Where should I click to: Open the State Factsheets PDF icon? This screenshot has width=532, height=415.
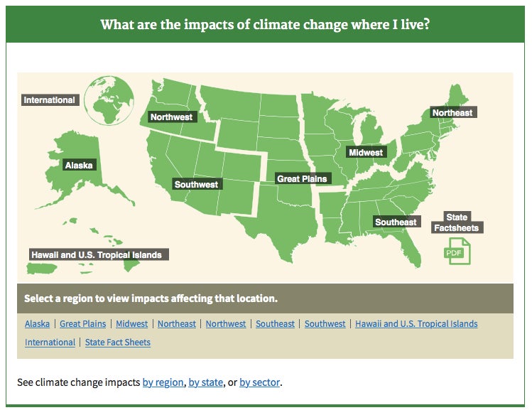(457, 251)
